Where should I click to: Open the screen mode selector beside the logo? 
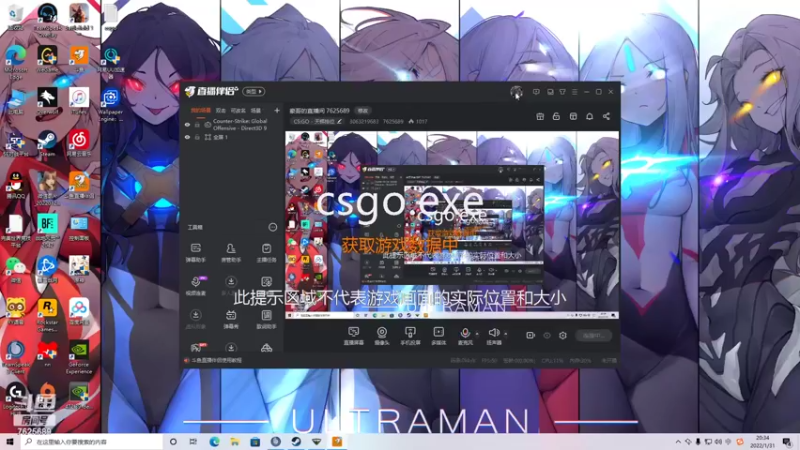pos(254,92)
